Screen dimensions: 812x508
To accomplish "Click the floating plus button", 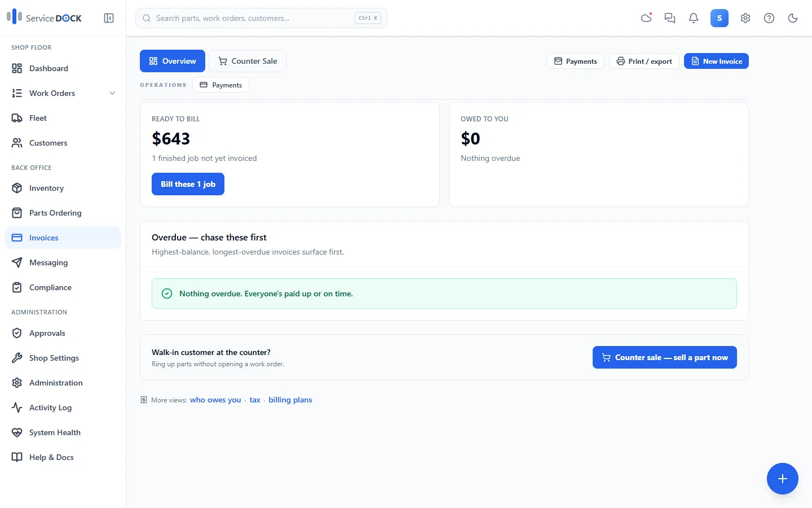I will [x=783, y=479].
